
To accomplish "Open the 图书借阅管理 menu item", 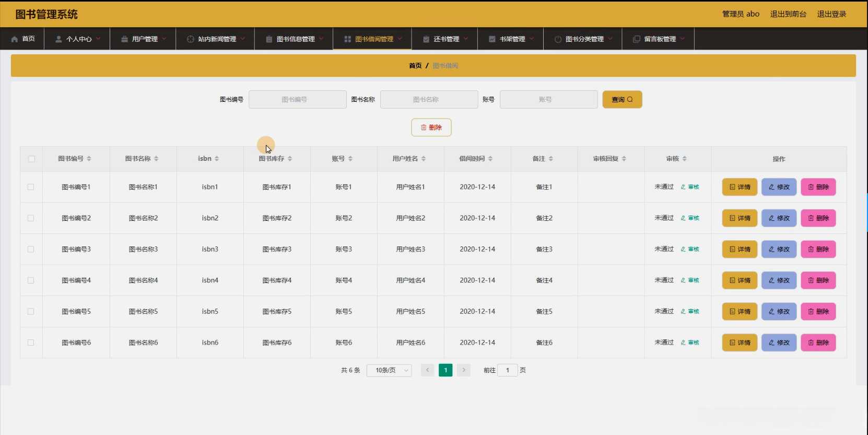I will point(372,39).
